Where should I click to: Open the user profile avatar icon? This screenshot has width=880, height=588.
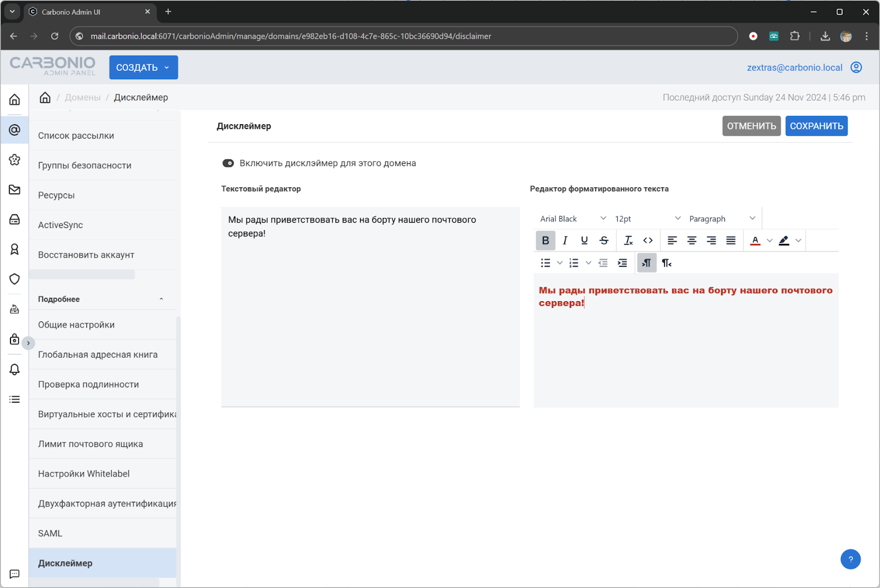click(x=856, y=68)
